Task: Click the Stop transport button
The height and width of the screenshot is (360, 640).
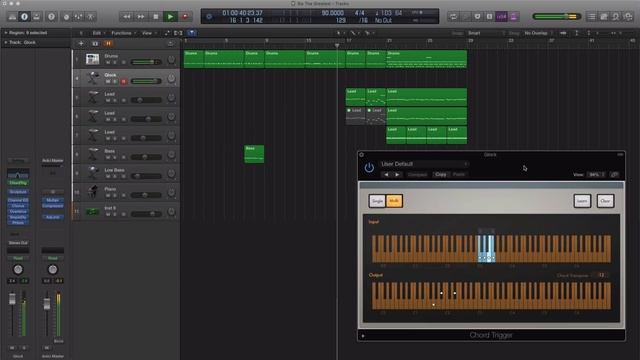Action: coord(156,17)
